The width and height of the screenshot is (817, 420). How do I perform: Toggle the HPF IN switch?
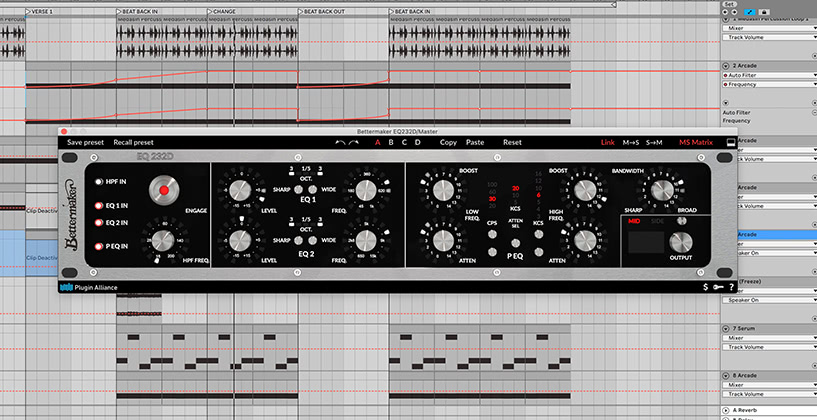point(98,181)
